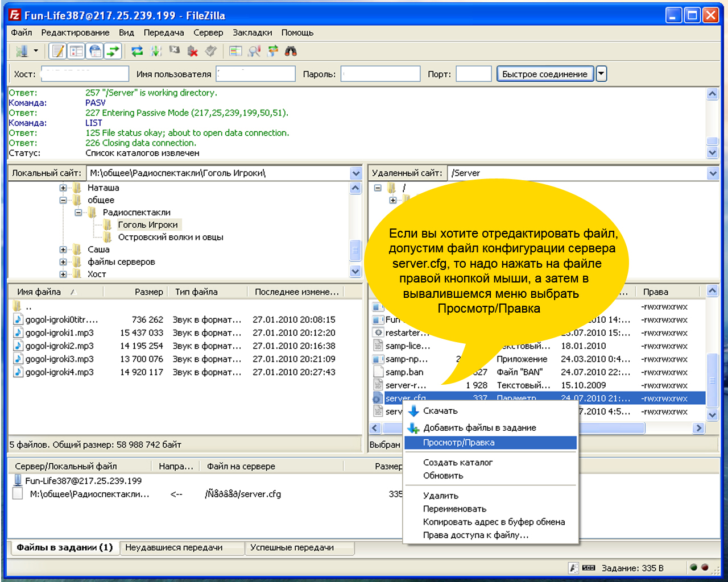
Task: Choose Копировать адрес в буфер обмена
Action: [x=490, y=522]
